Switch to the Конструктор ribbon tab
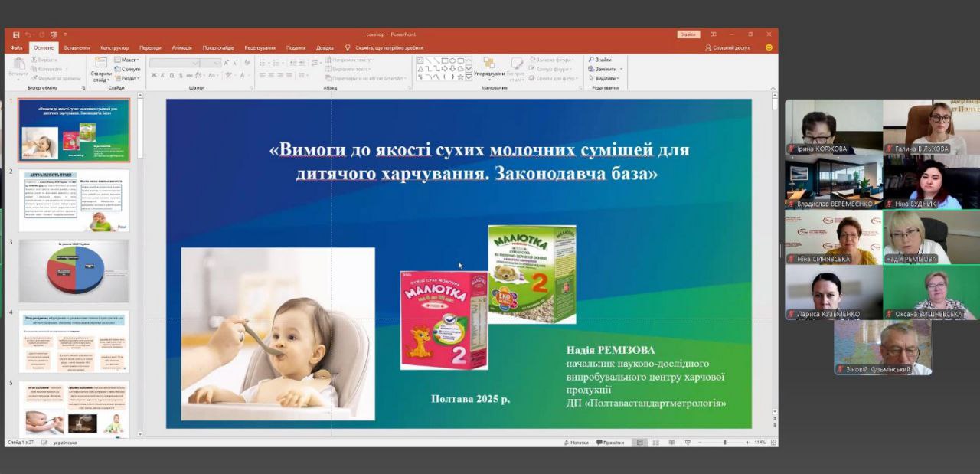This screenshot has height=474, width=980. [114, 47]
